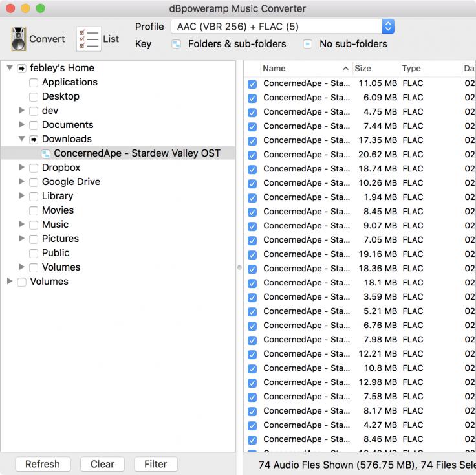Sort files by Size column header
476x475 pixels.
tap(363, 68)
